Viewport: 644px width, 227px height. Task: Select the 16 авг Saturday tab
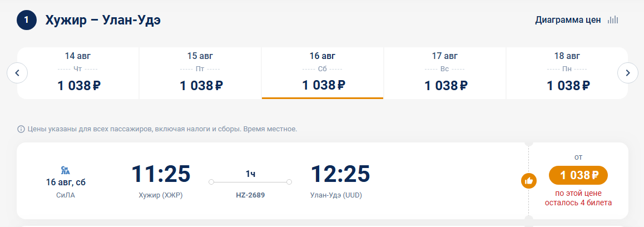(323, 73)
